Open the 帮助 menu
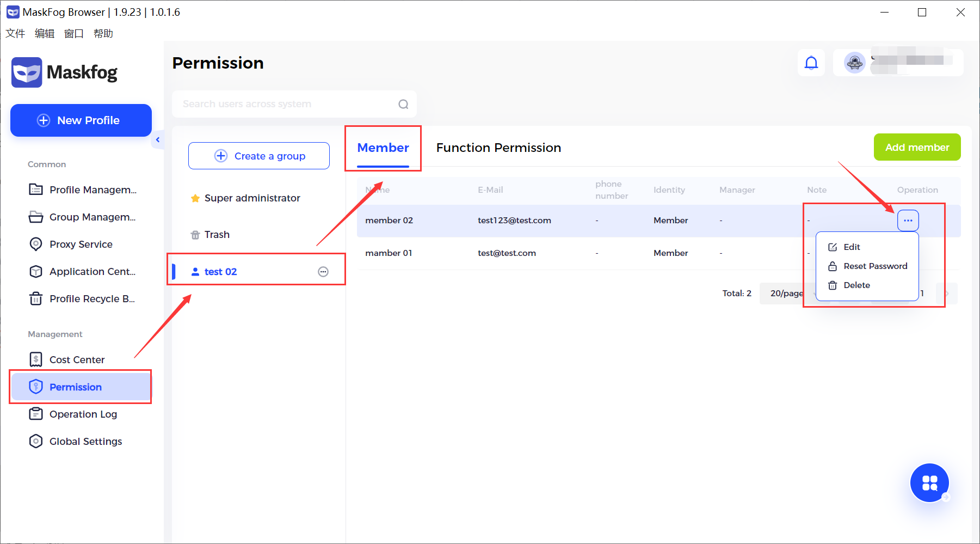Image resolution: width=980 pixels, height=544 pixels. coord(103,33)
